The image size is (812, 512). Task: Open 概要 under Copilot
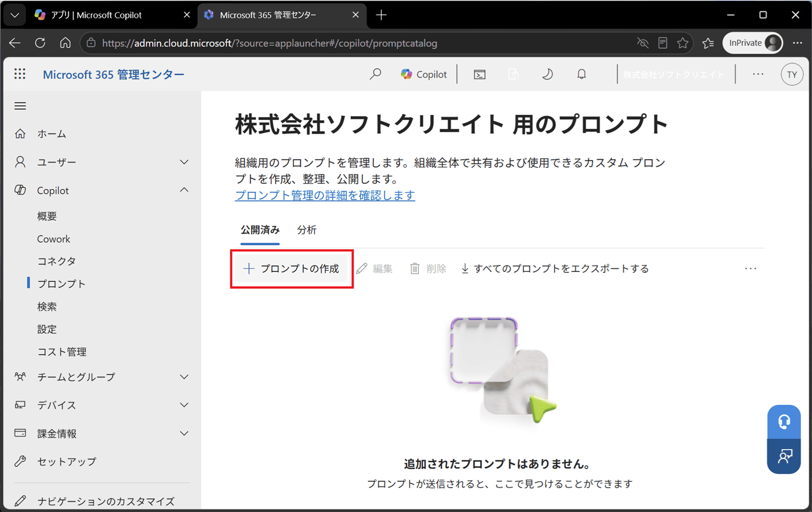tap(47, 216)
